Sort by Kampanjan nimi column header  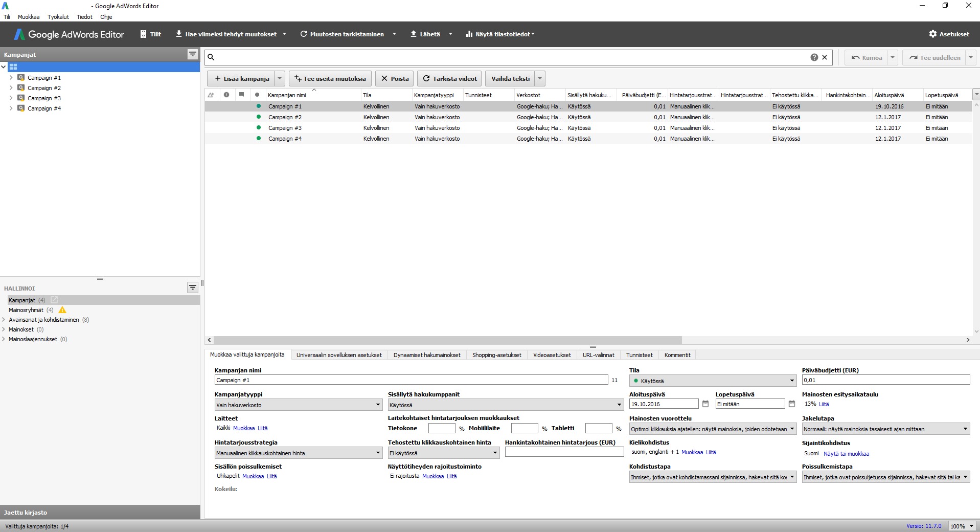tap(313, 95)
